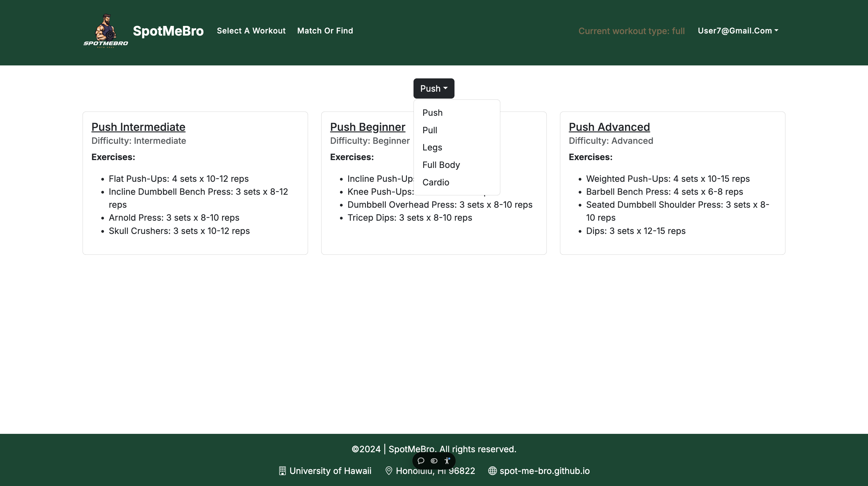
Task: Click the location pin icon in footer
Action: (x=388, y=471)
